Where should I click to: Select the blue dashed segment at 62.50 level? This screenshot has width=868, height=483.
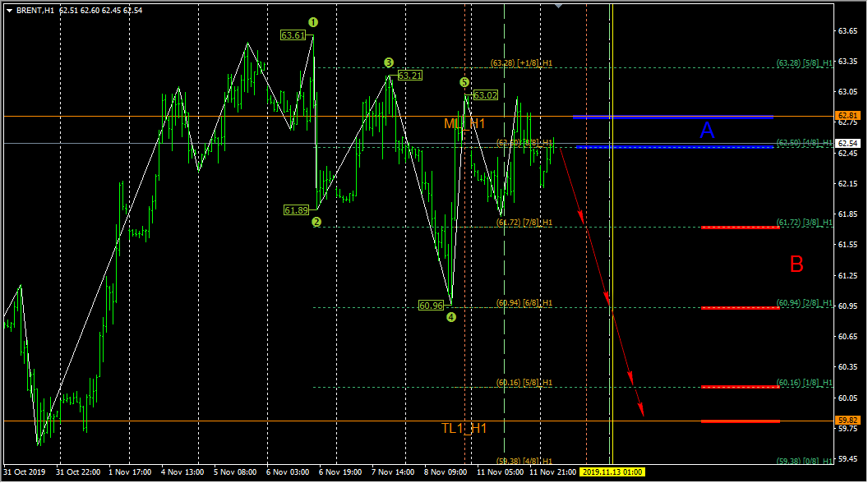click(675, 147)
